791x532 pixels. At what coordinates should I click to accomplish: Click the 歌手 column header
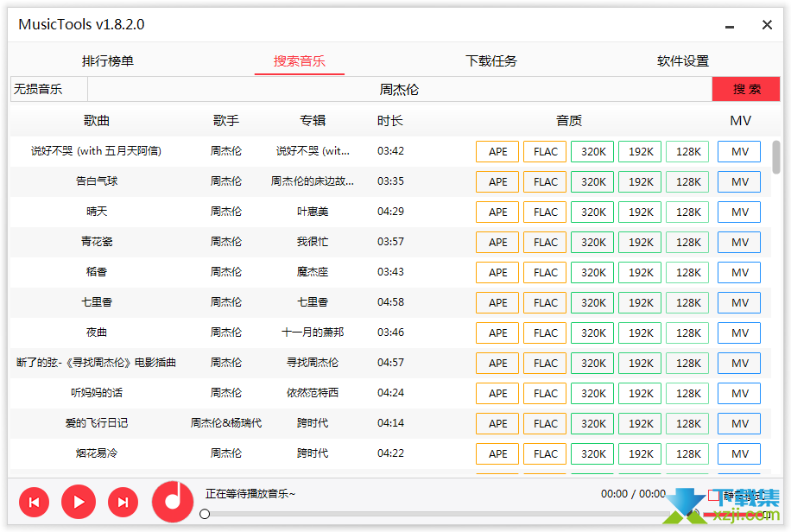226,121
